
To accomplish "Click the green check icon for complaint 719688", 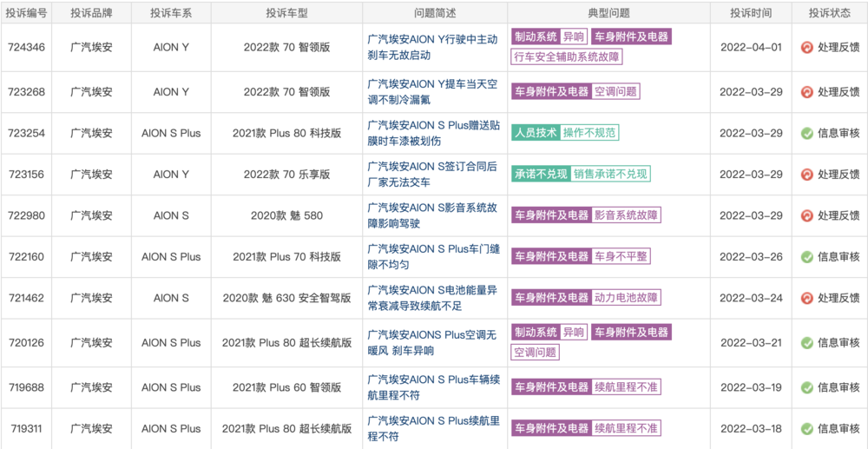I will point(807,387).
